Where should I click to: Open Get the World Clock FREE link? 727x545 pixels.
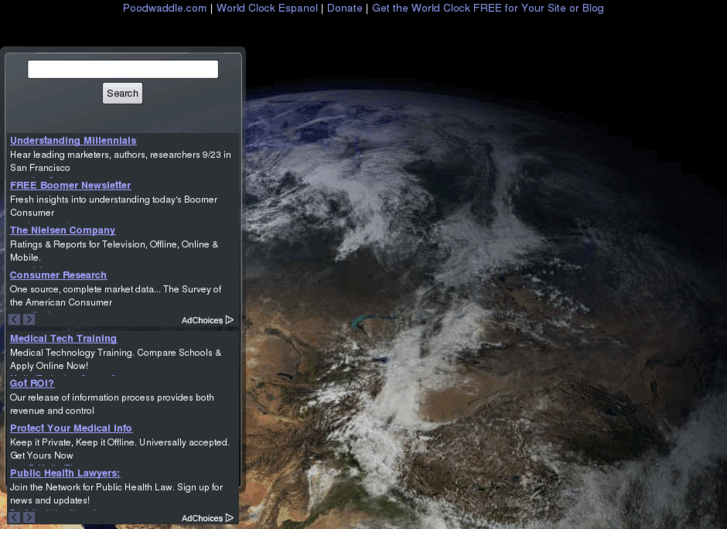coord(488,8)
